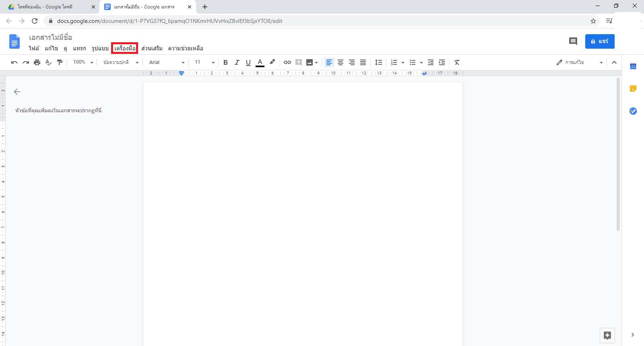The height and width of the screenshot is (346, 644).
Task: Hide the menus with up chevron
Action: point(614,62)
